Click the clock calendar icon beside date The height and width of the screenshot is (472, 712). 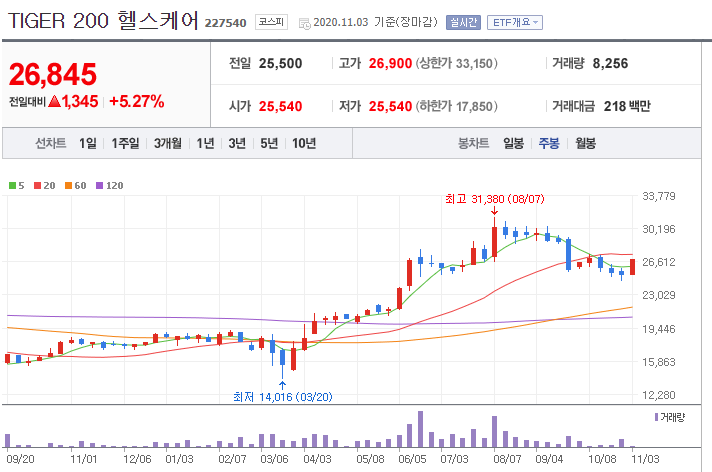pyautogui.click(x=304, y=23)
